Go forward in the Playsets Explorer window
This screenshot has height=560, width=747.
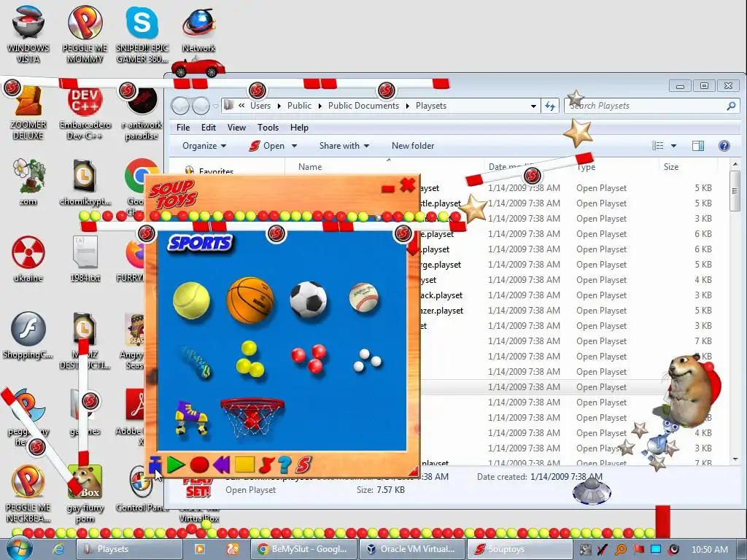(x=201, y=106)
